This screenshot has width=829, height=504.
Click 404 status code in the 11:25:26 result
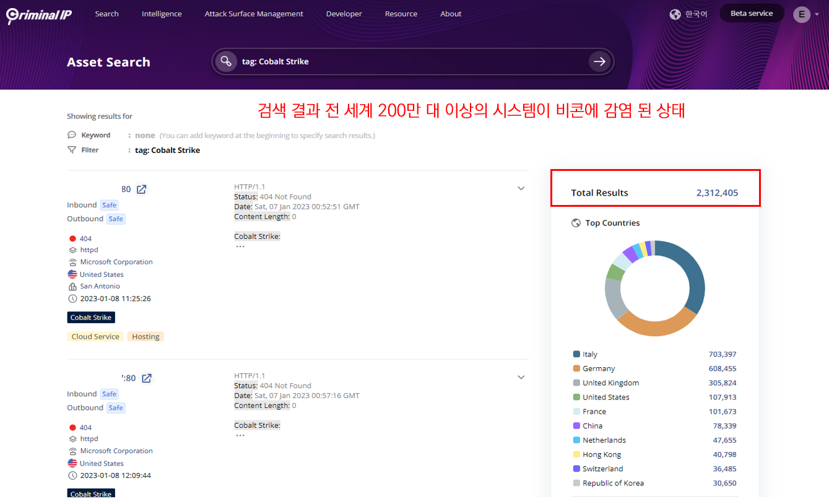click(x=85, y=238)
